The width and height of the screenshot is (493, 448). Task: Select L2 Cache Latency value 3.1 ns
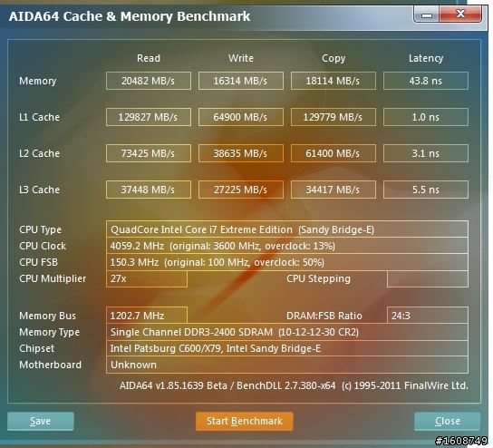click(426, 153)
